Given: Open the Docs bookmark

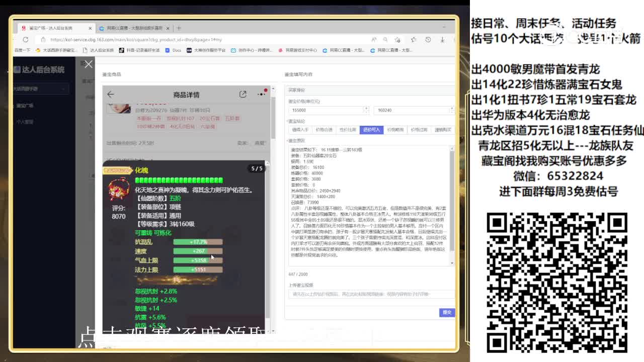Looking at the screenshot, I should point(173,50).
